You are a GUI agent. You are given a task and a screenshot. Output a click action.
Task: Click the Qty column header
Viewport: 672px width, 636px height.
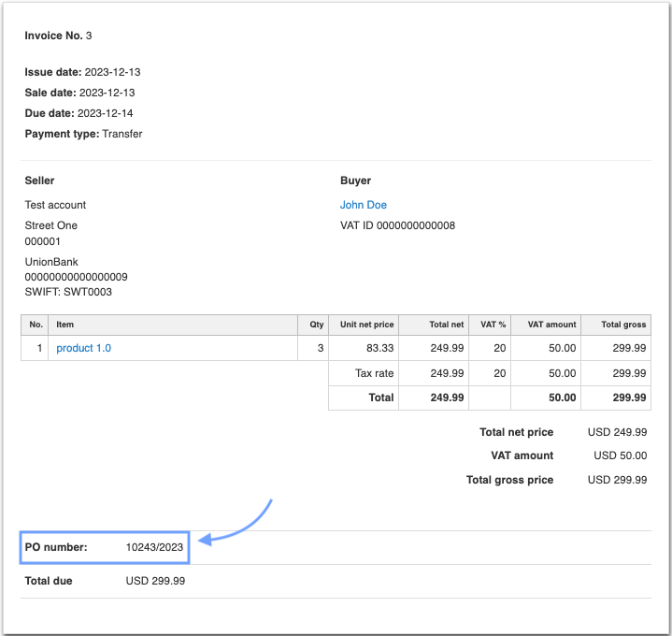click(x=317, y=325)
